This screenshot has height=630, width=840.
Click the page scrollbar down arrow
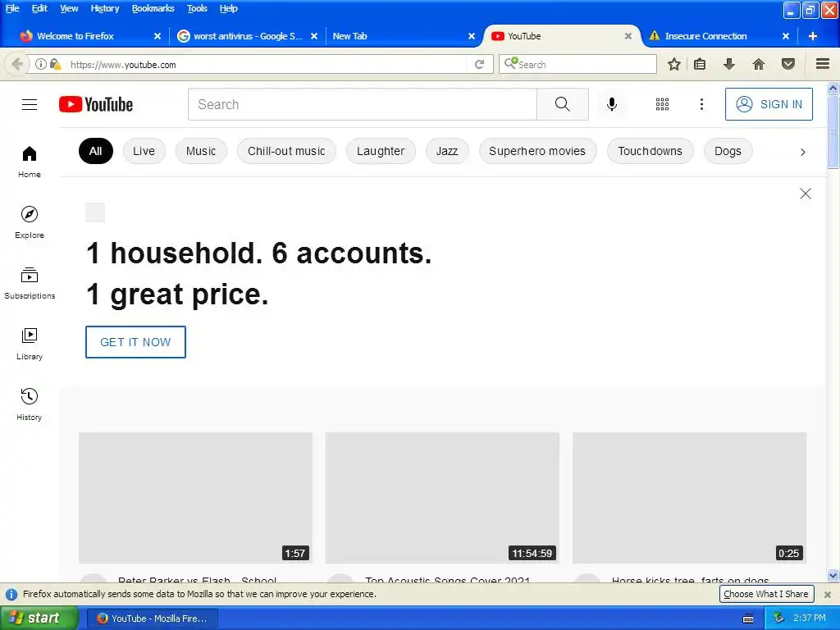click(833, 575)
